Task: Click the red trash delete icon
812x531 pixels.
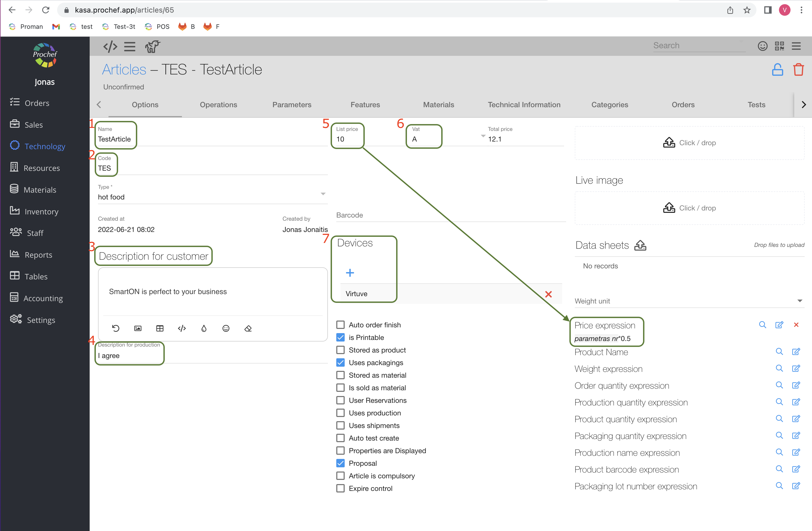Action: [798, 70]
